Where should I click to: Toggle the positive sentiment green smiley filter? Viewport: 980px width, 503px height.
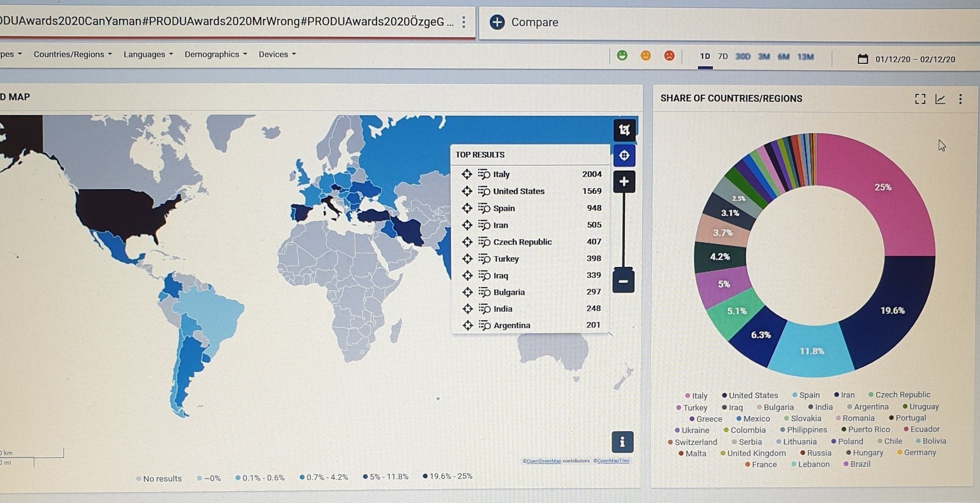pyautogui.click(x=622, y=55)
